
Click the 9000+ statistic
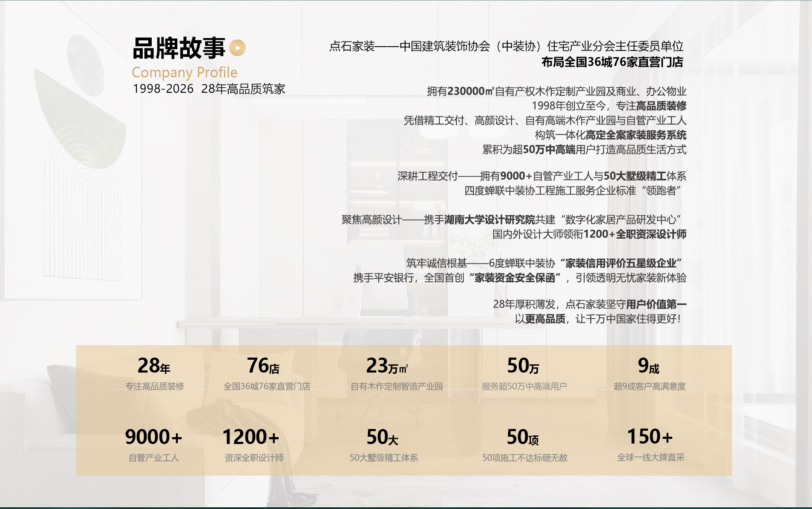click(153, 437)
